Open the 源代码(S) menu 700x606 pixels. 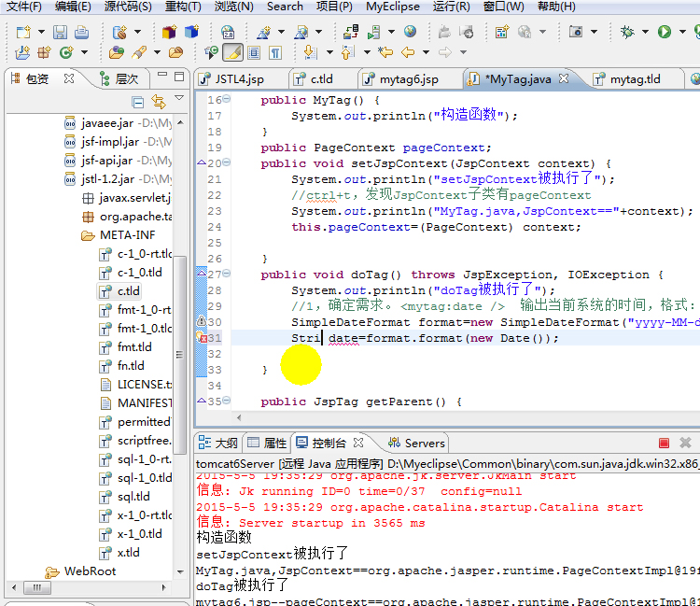click(128, 7)
